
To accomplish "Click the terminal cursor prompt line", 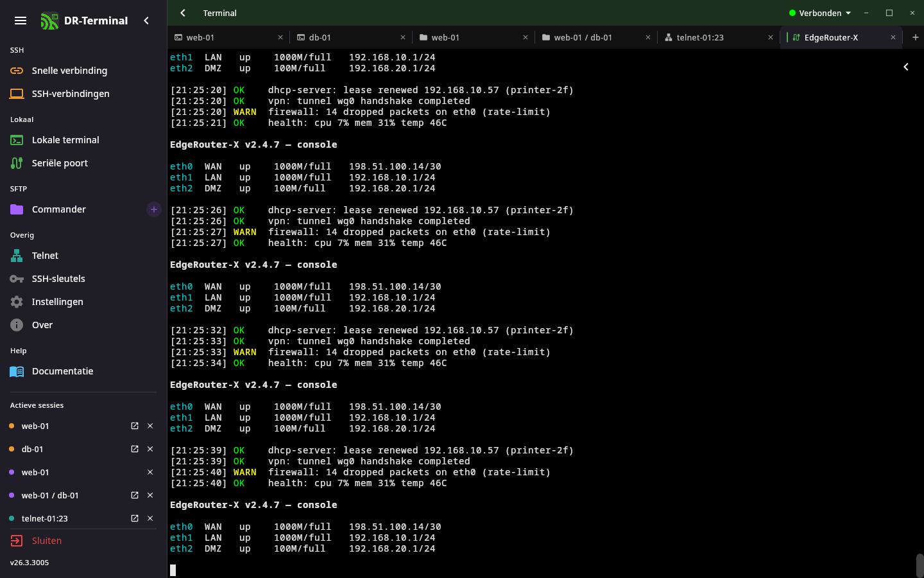I will click(173, 570).
